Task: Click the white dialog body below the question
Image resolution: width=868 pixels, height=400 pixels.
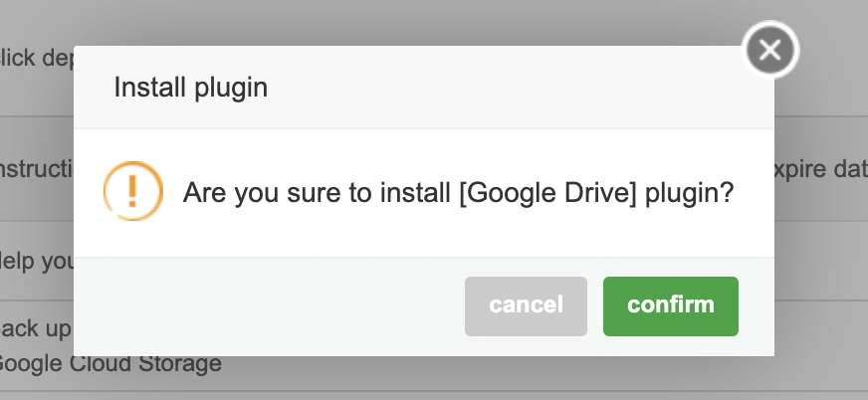Action: click(x=423, y=237)
